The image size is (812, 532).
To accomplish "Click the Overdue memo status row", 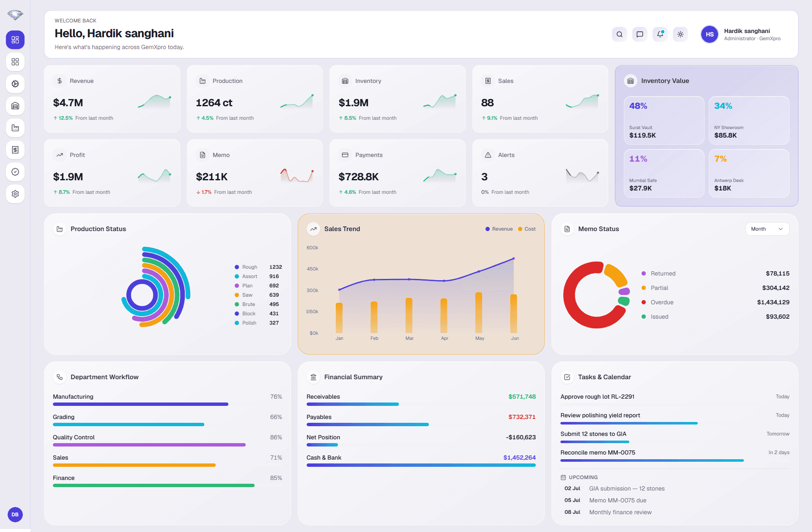I will click(x=715, y=302).
